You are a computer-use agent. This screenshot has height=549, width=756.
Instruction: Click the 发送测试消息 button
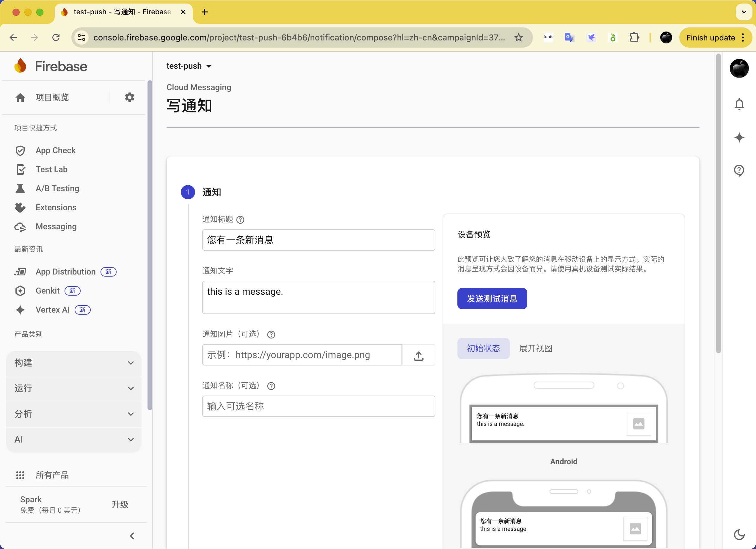click(x=492, y=298)
